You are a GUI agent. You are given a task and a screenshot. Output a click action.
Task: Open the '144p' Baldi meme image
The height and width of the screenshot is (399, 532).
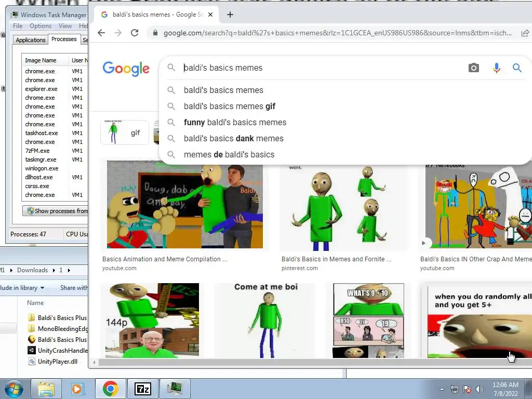click(152, 321)
